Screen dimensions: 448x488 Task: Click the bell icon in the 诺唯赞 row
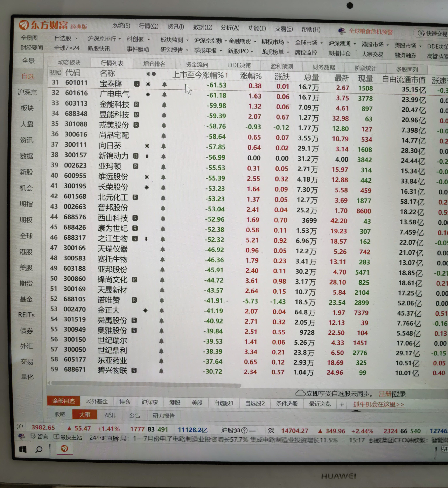coord(162,300)
